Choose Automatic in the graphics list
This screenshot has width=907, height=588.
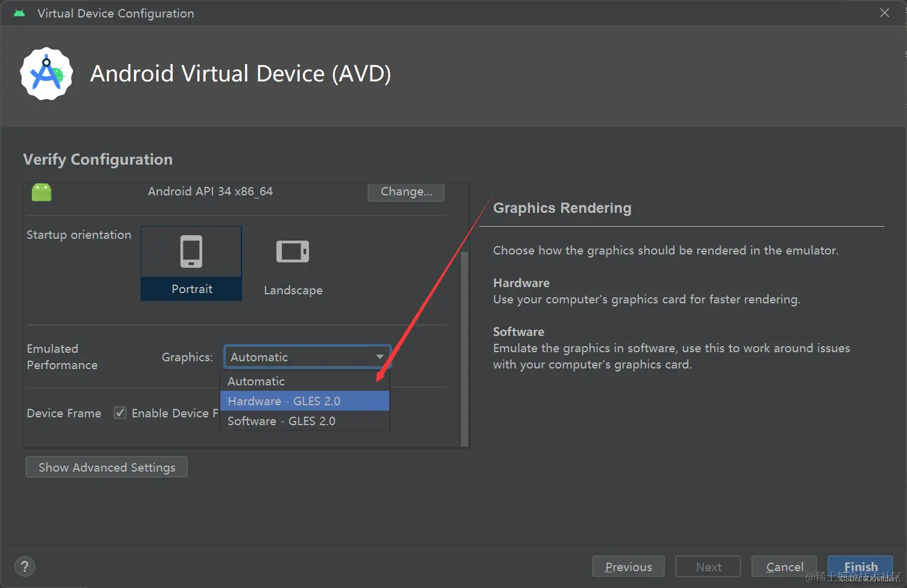pos(305,381)
